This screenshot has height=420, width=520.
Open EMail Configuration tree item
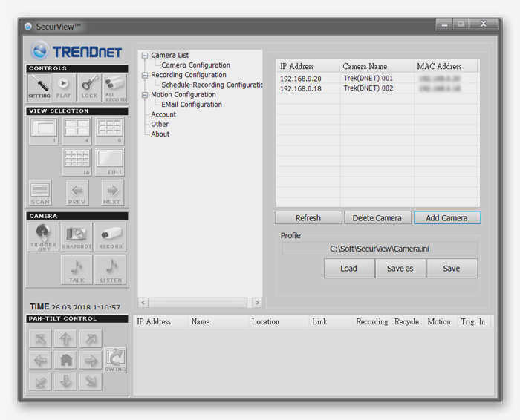pyautogui.click(x=192, y=105)
